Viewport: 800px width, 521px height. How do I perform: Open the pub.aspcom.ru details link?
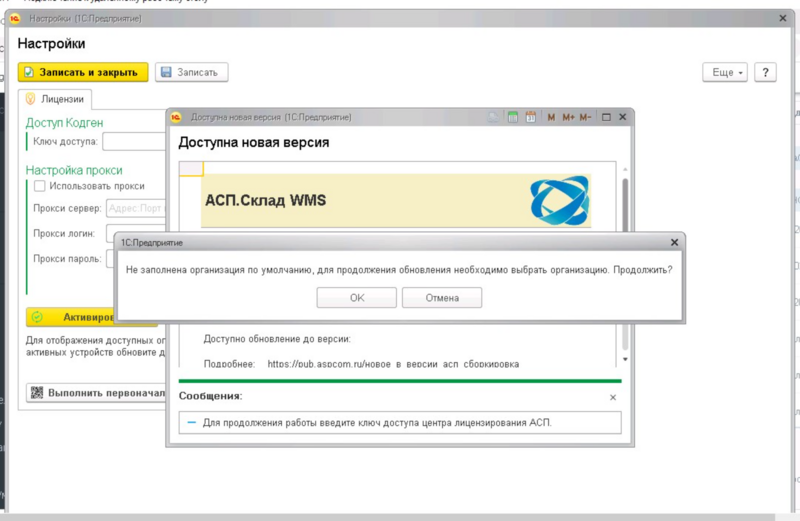(x=393, y=364)
